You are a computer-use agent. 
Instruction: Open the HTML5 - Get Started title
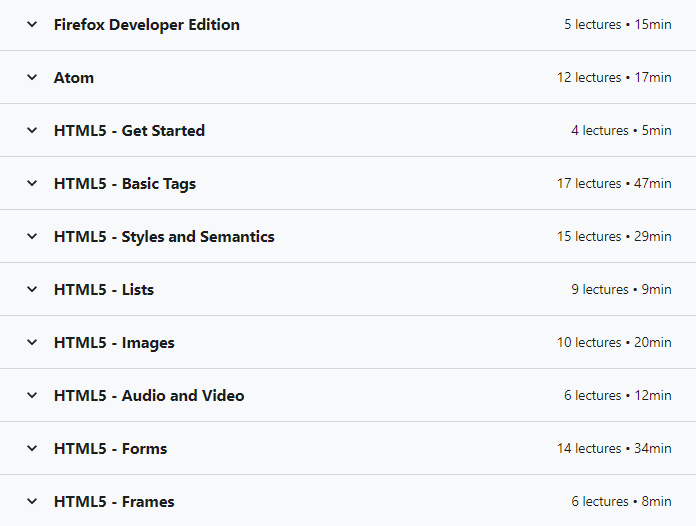129,131
